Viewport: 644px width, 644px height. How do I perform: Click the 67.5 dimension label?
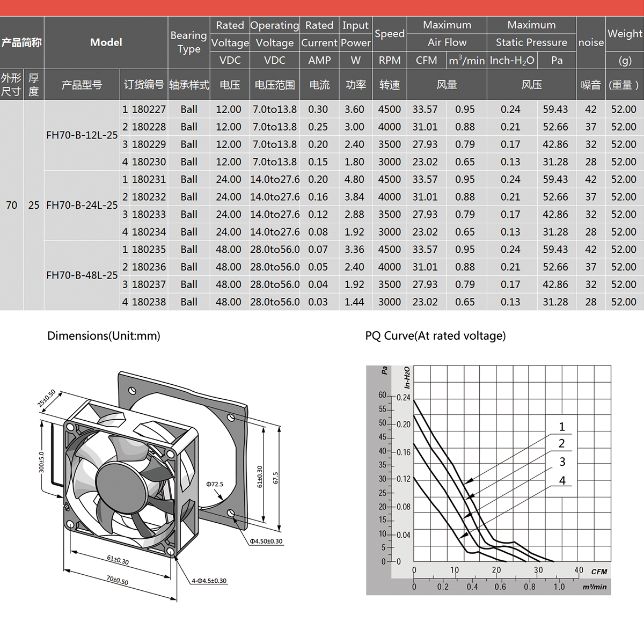(x=276, y=478)
